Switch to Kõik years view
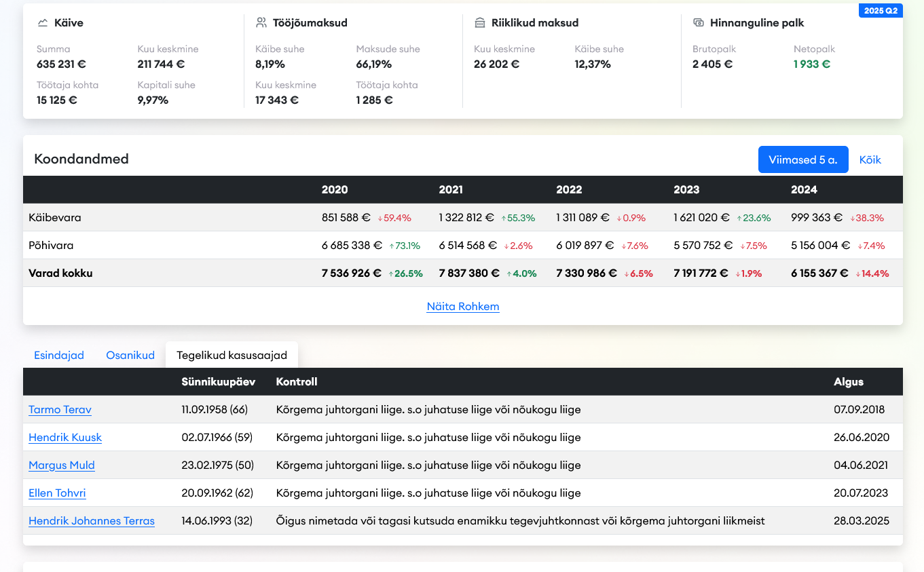 click(870, 160)
